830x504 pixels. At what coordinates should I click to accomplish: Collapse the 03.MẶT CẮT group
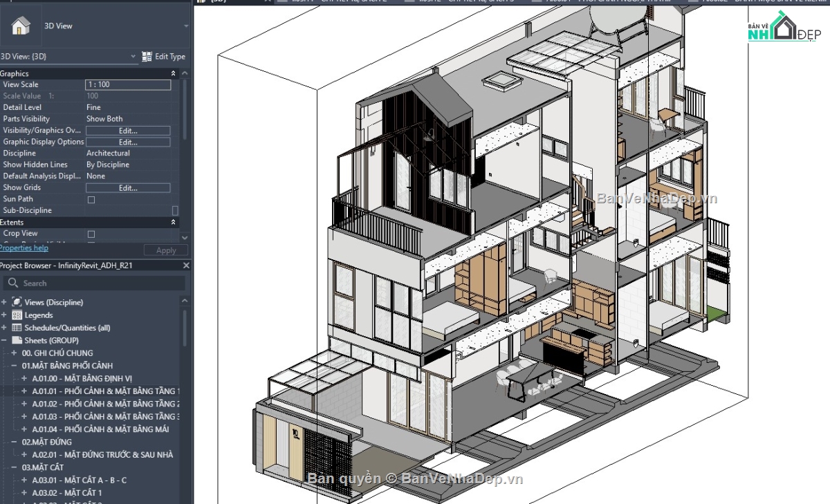14,467
